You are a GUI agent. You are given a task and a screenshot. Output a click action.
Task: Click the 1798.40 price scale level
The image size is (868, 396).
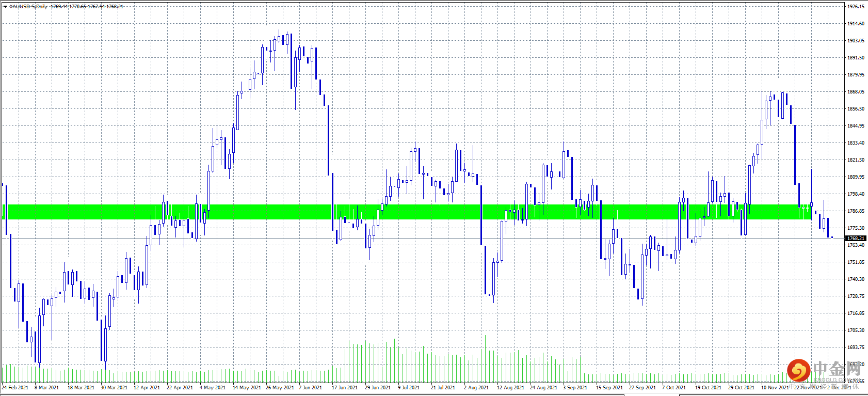pyautogui.click(x=856, y=194)
